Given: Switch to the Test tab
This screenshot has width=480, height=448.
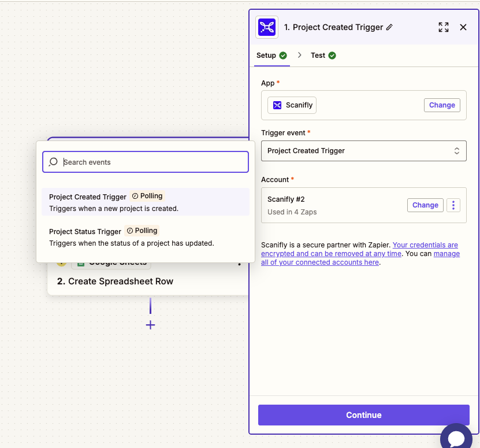Looking at the screenshot, I should (323, 55).
